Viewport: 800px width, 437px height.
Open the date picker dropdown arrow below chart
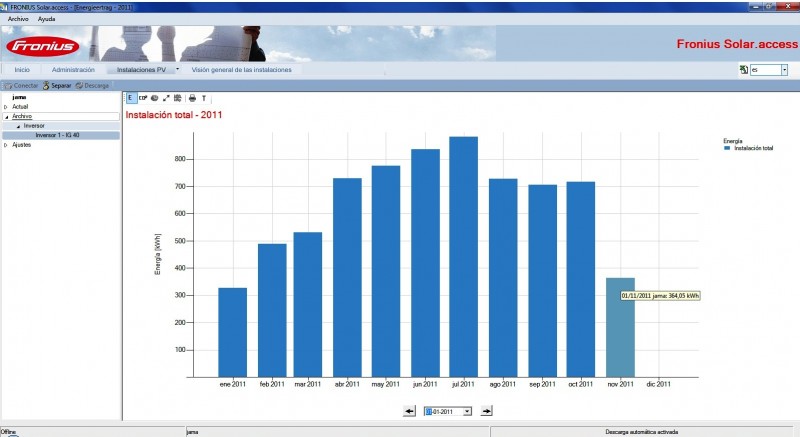(x=467, y=412)
